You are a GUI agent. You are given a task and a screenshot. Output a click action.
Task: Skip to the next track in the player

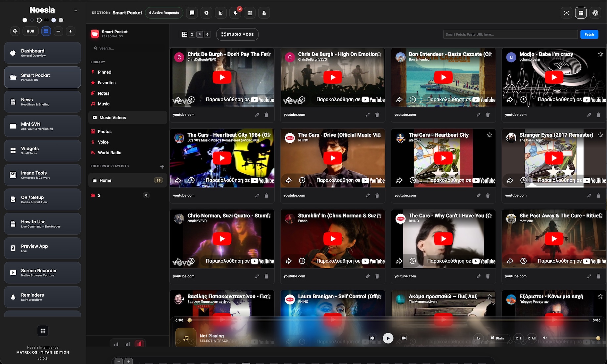click(x=404, y=338)
